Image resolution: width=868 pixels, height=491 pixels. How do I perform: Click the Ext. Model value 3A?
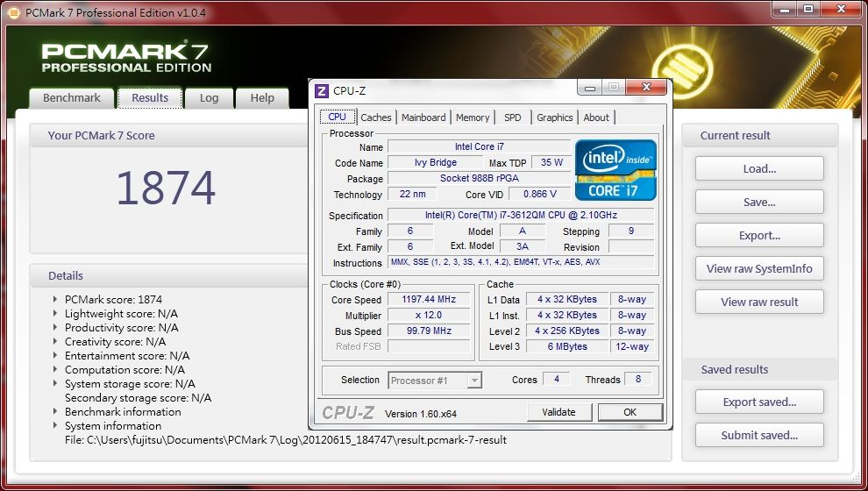click(x=522, y=246)
